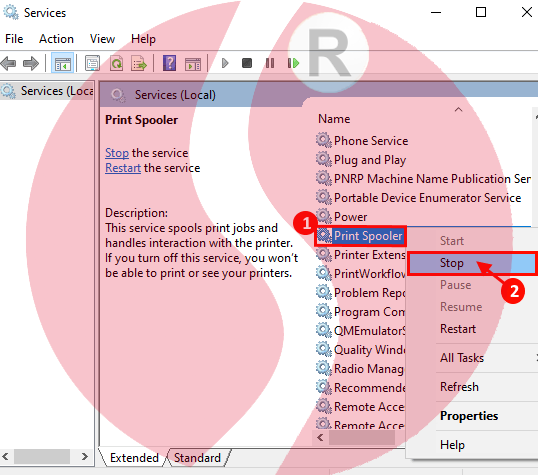The height and width of the screenshot is (475, 538).
Task: Click gear icon beside Phone Service
Action: pyautogui.click(x=324, y=140)
